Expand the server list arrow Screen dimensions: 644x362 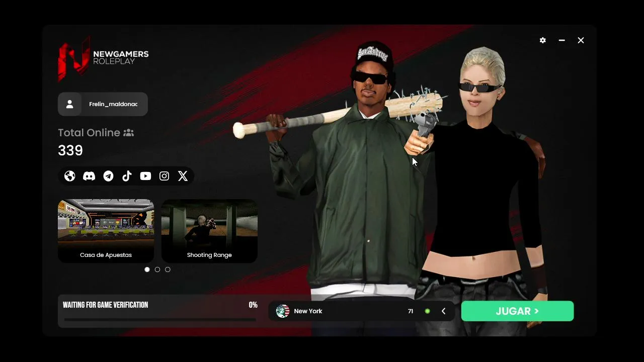pos(443,311)
